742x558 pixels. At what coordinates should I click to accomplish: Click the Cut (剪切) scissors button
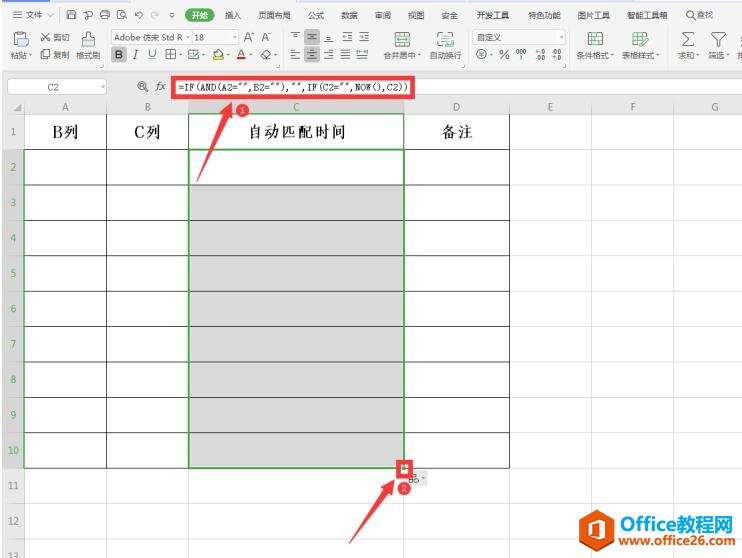tap(55, 37)
